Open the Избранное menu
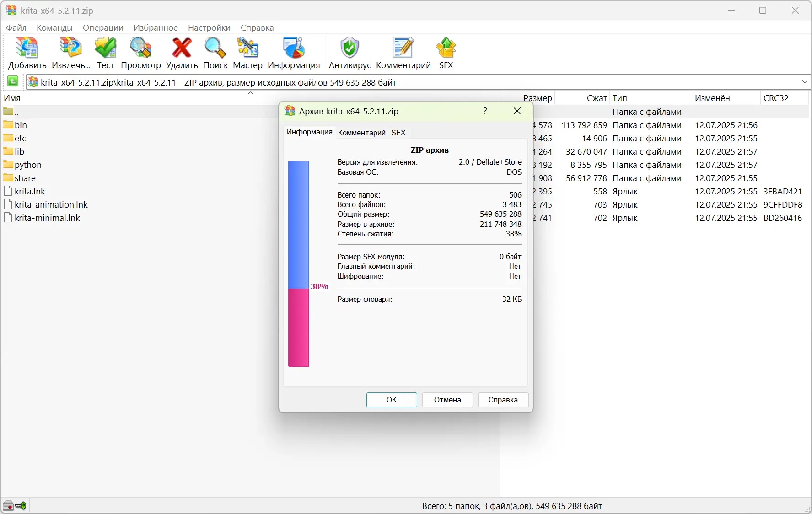812x514 pixels. click(156, 27)
